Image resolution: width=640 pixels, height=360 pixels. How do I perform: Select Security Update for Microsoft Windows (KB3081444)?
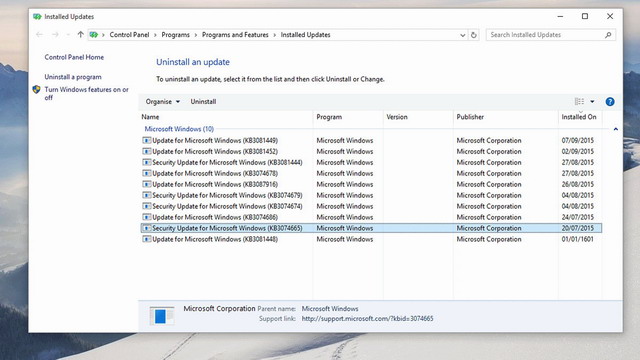tap(227, 162)
